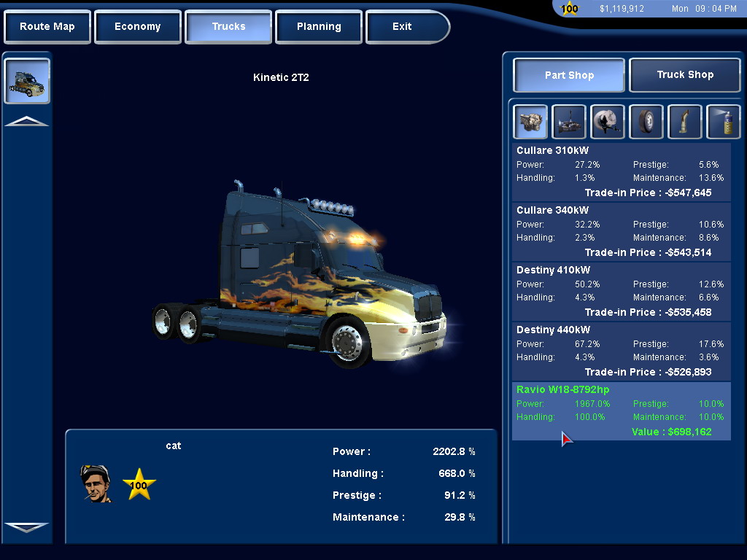Click trade-in price -$543,514
The width and height of the screenshot is (747, 560).
point(648,253)
